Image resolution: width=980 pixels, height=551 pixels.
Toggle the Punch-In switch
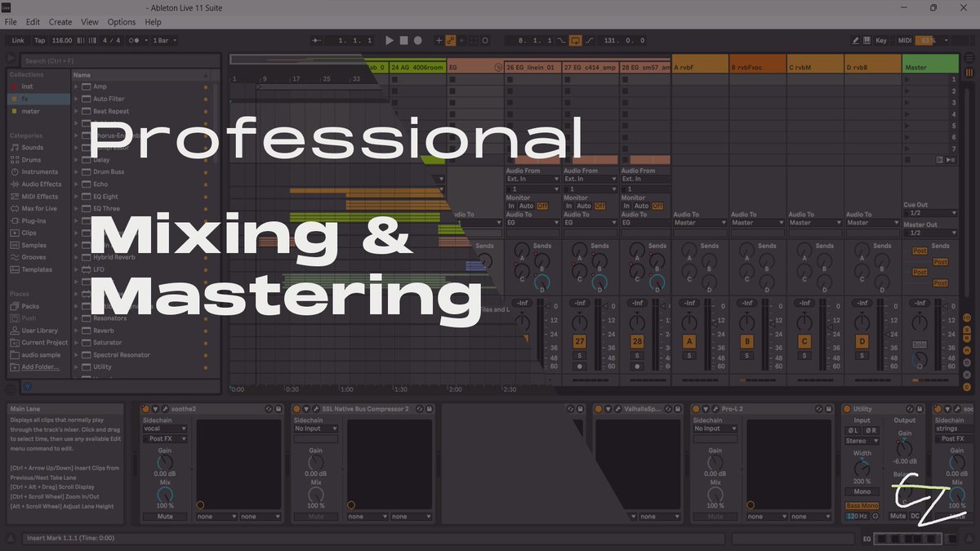(x=561, y=40)
